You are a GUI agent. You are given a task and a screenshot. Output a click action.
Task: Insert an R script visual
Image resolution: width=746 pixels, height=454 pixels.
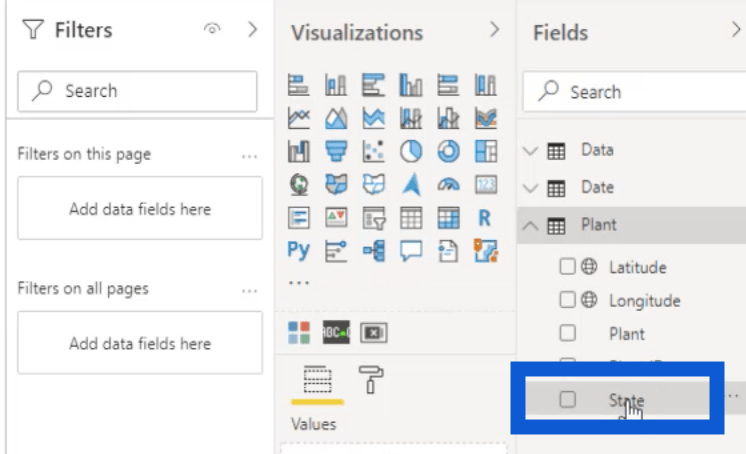[x=485, y=217]
